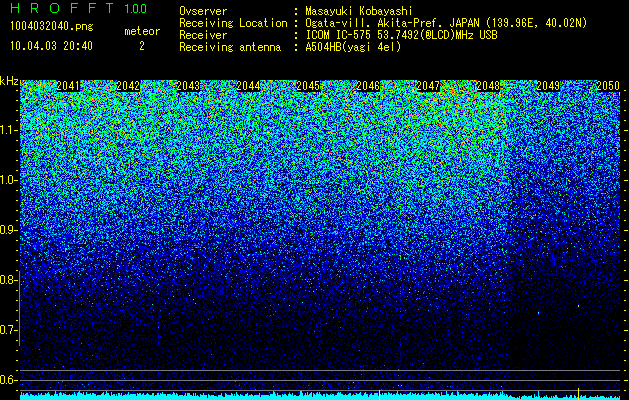Click the ICOM IC-575 receiver value
This screenshot has height=400, width=629.
tap(401, 35)
